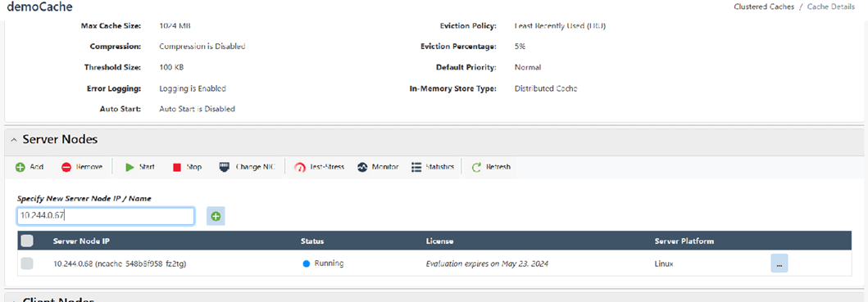868x302 pixels.
Task: Click the evaluation expiry license text
Action: [x=487, y=264]
